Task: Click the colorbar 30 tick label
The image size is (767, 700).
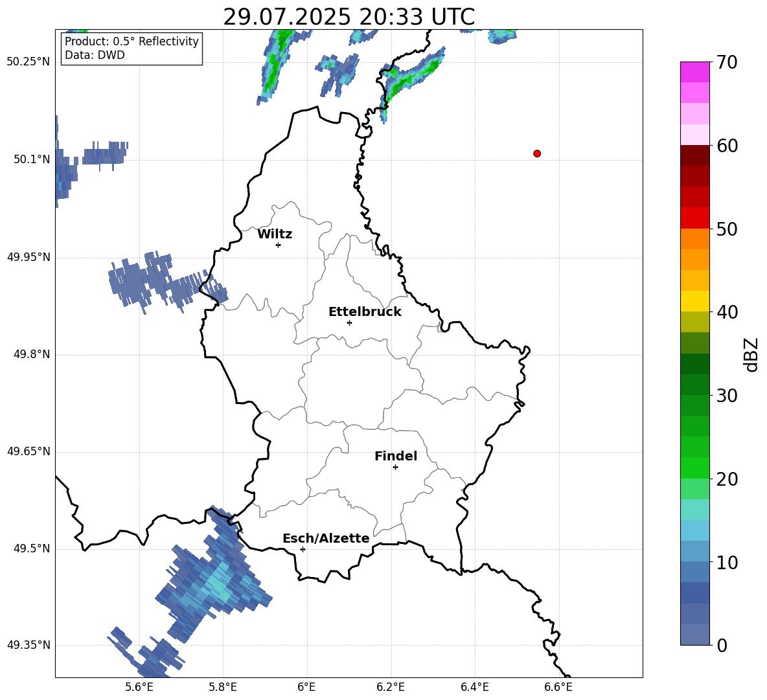Action: pyautogui.click(x=727, y=396)
